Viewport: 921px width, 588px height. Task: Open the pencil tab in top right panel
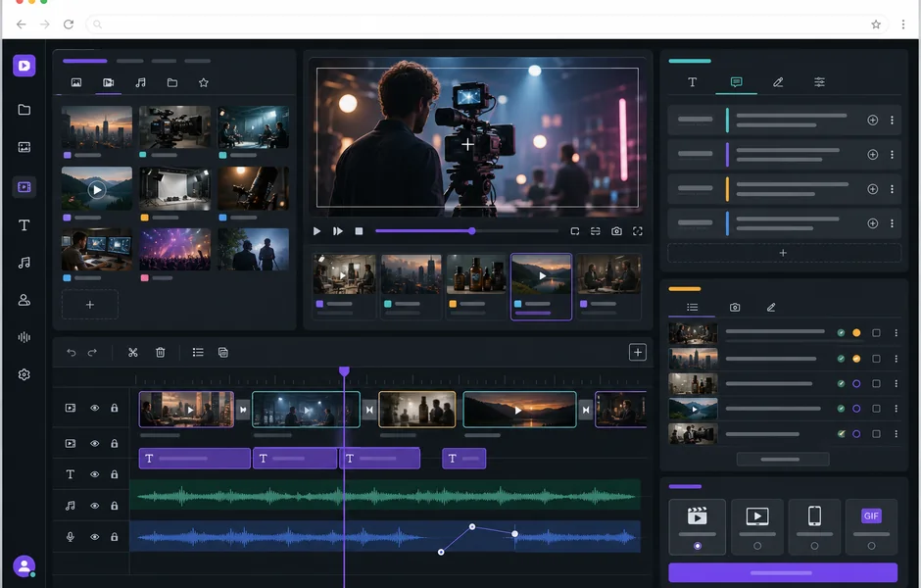778,82
